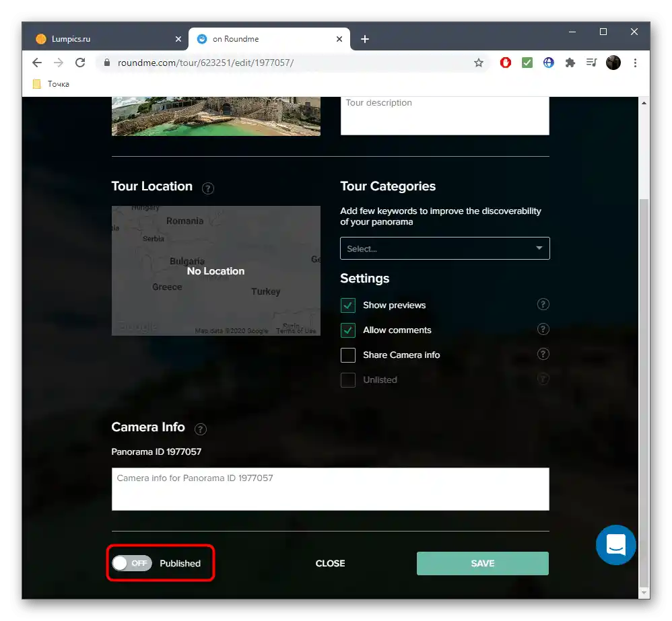Bookmark this page with the star icon
Viewport: 672px width, 621px height.
point(479,63)
